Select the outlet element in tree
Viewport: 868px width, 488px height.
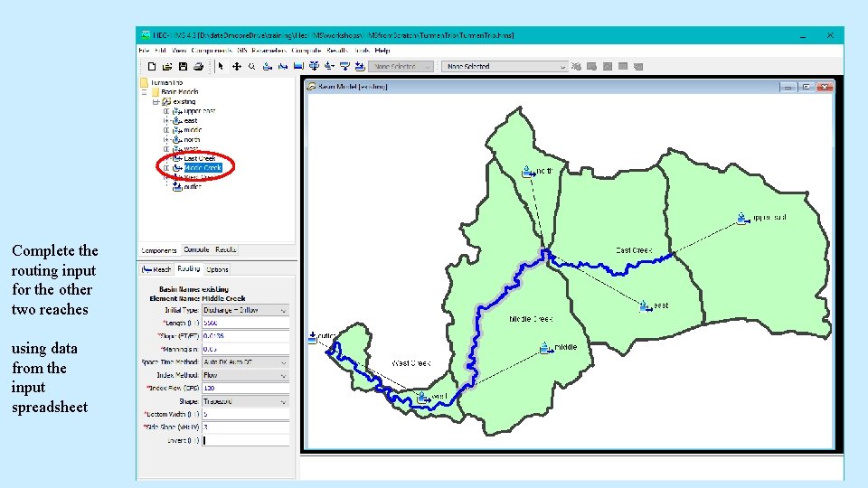coord(192,187)
